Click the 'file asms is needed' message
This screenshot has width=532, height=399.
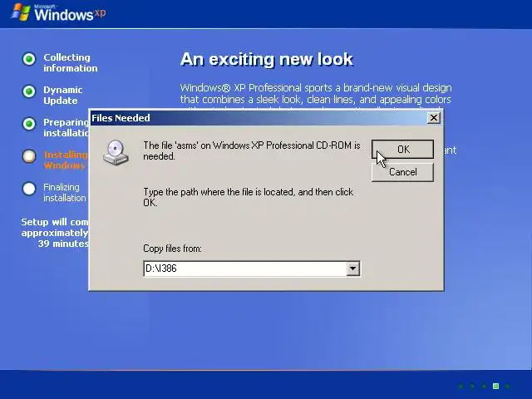251,150
